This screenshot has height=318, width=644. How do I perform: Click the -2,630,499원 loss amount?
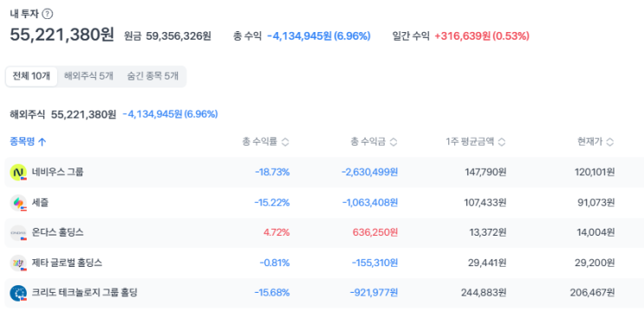(369, 172)
